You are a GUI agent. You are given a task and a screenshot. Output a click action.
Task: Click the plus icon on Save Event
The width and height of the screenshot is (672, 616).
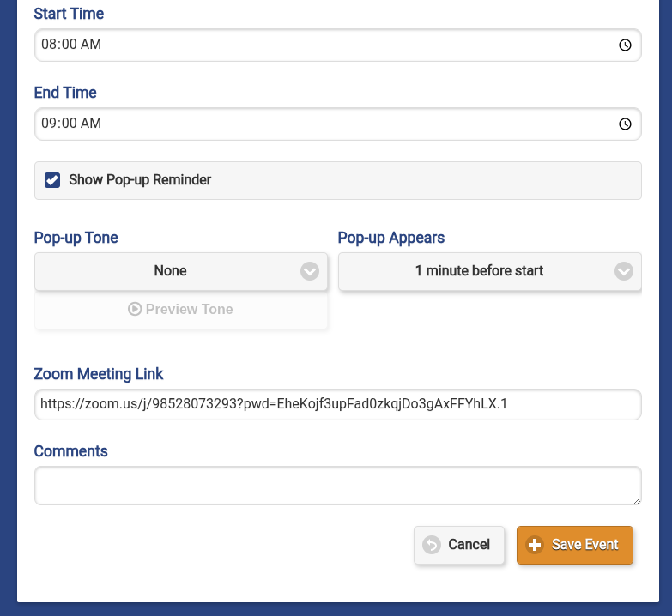tap(535, 545)
